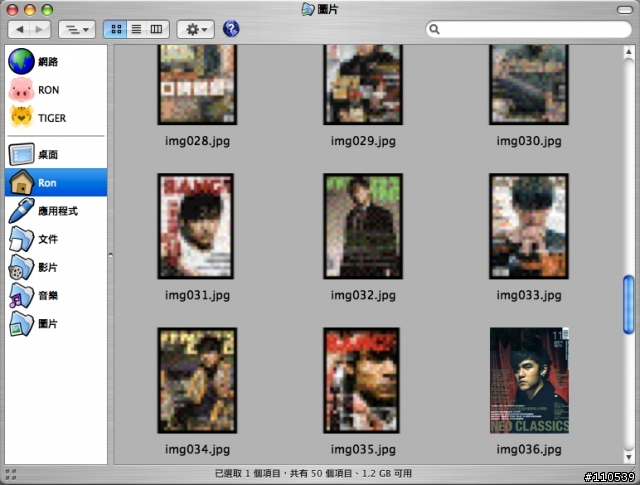Select the TIGER volume icon
The height and width of the screenshot is (485, 640).
(21, 118)
